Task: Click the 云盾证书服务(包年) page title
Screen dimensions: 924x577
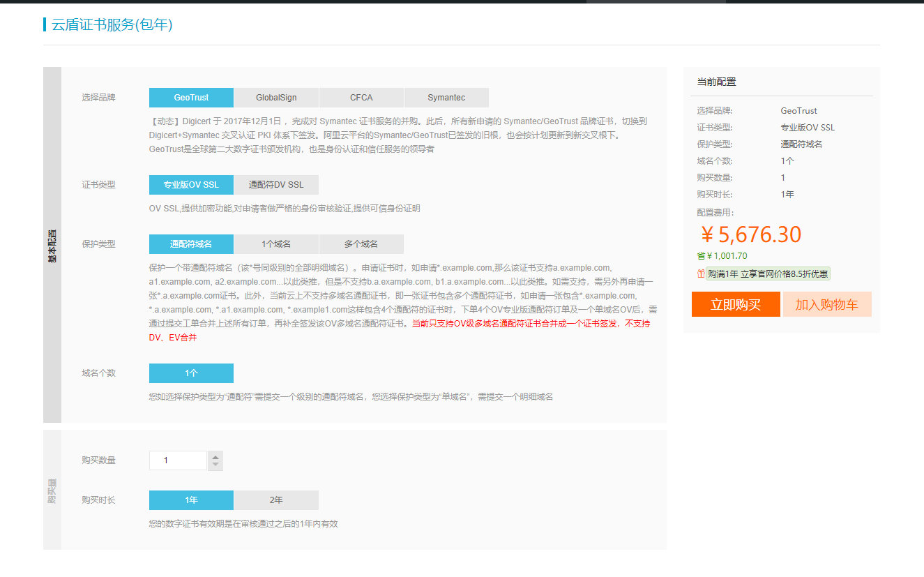Action: pyautogui.click(x=112, y=24)
